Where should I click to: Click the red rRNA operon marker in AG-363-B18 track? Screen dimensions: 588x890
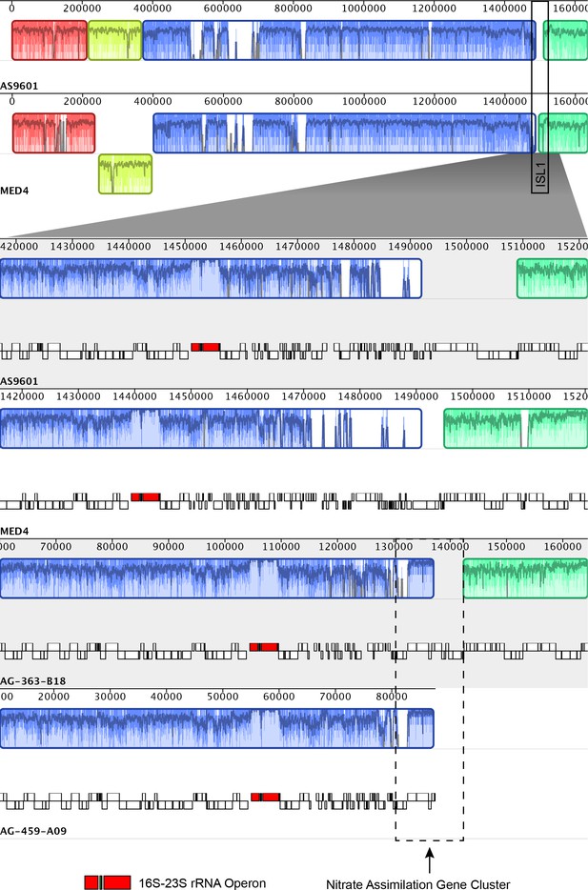tap(264, 647)
